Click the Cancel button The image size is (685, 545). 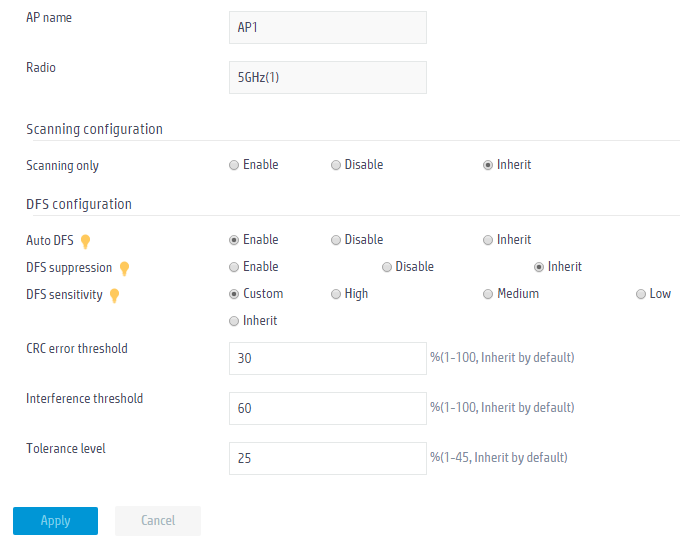158,521
